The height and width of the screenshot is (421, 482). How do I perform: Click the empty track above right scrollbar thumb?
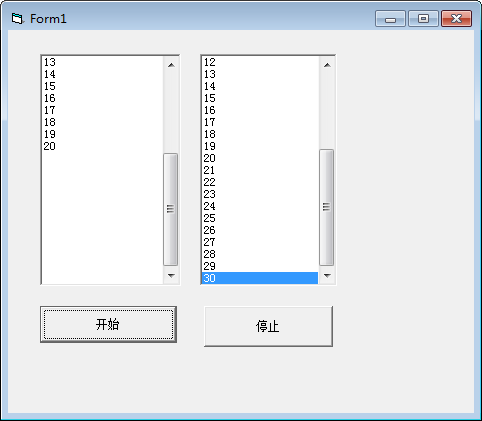click(x=327, y=111)
